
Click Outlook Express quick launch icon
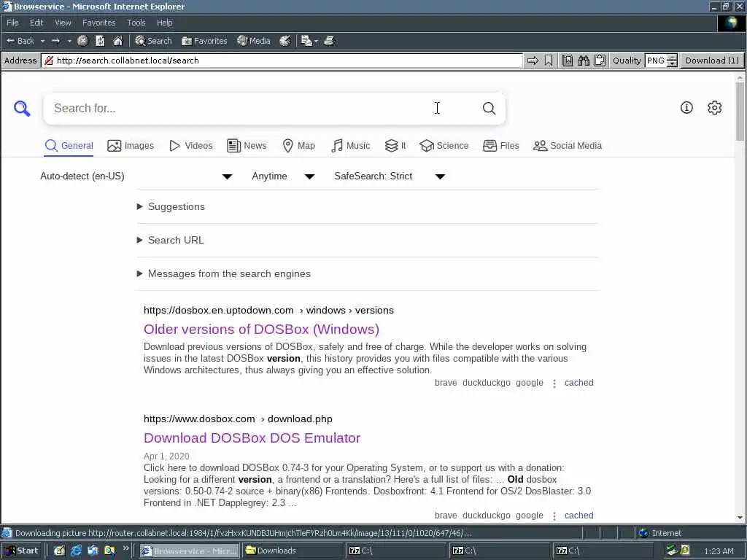(93, 551)
